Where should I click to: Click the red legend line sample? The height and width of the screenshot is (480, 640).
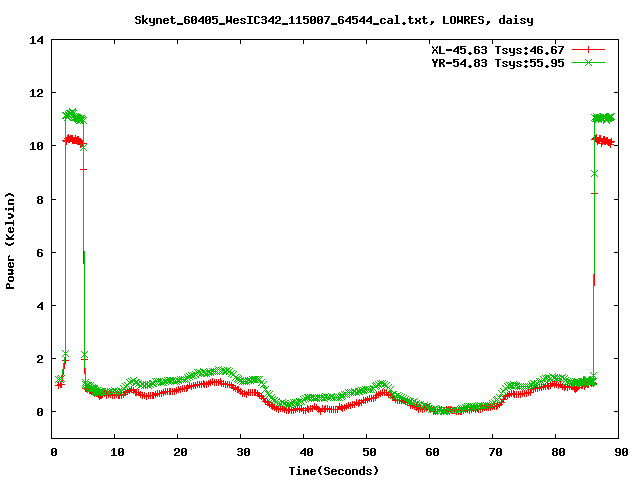pos(588,50)
